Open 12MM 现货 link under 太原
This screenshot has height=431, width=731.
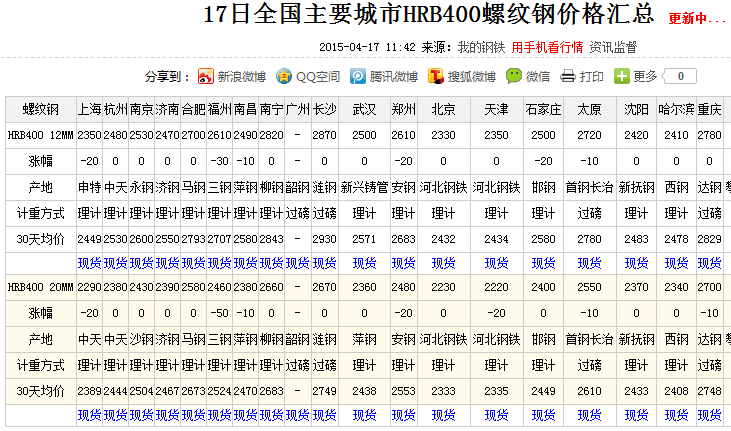coord(589,264)
